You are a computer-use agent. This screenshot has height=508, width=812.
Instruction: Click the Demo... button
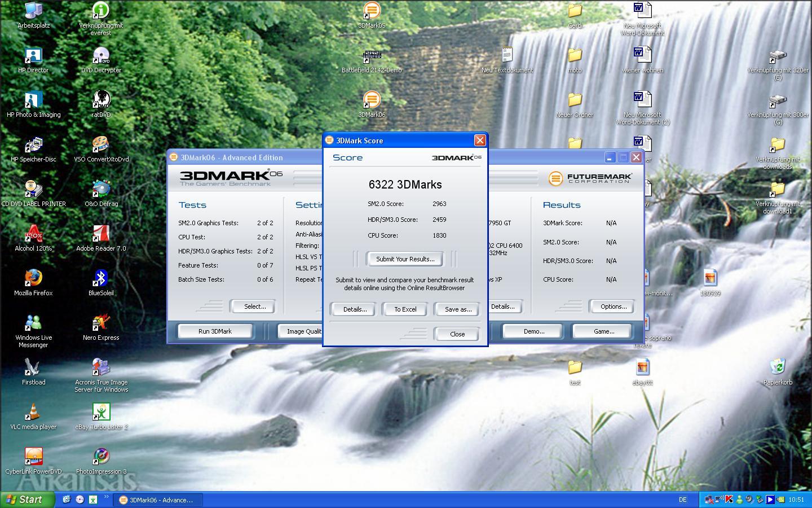pos(533,331)
